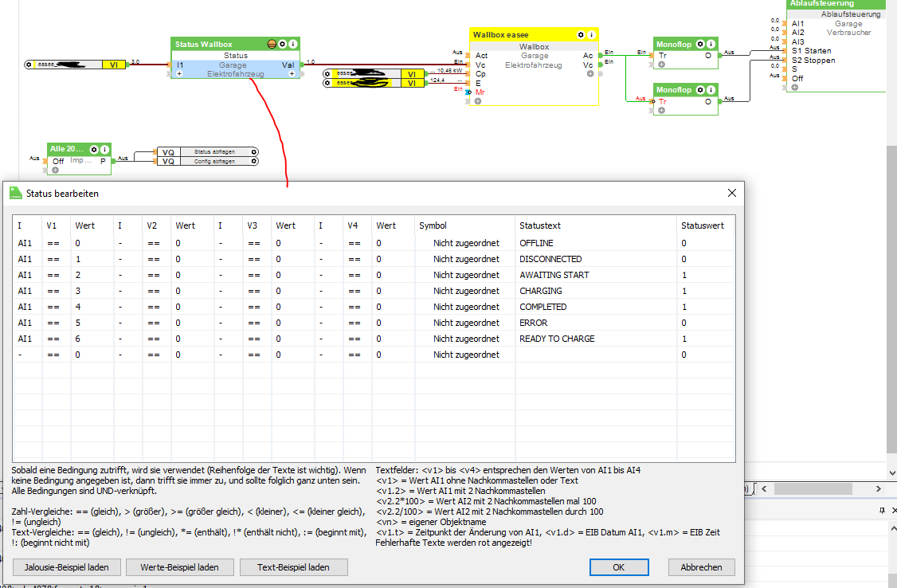Click the Statustext column header
Viewport: 897px width, 588px height.
(539, 225)
